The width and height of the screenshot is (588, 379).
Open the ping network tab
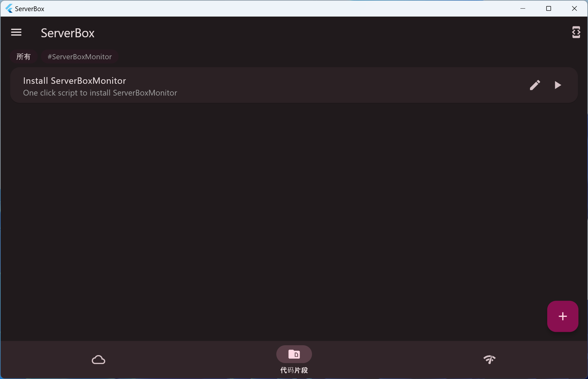pos(489,360)
